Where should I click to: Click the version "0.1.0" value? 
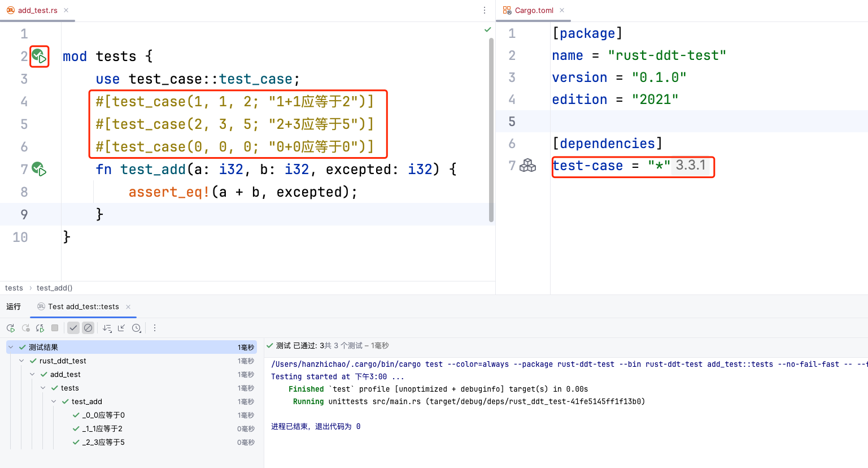click(659, 77)
